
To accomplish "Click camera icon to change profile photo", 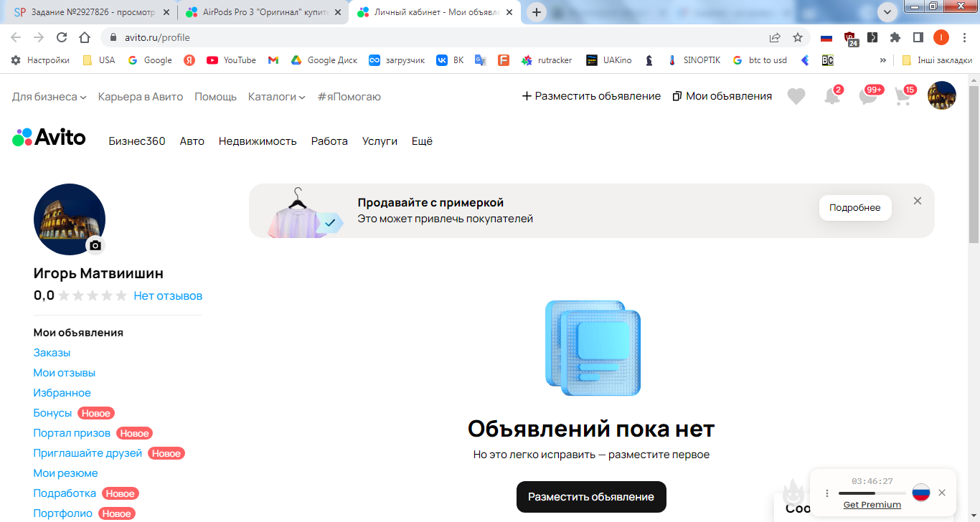I will click(95, 245).
